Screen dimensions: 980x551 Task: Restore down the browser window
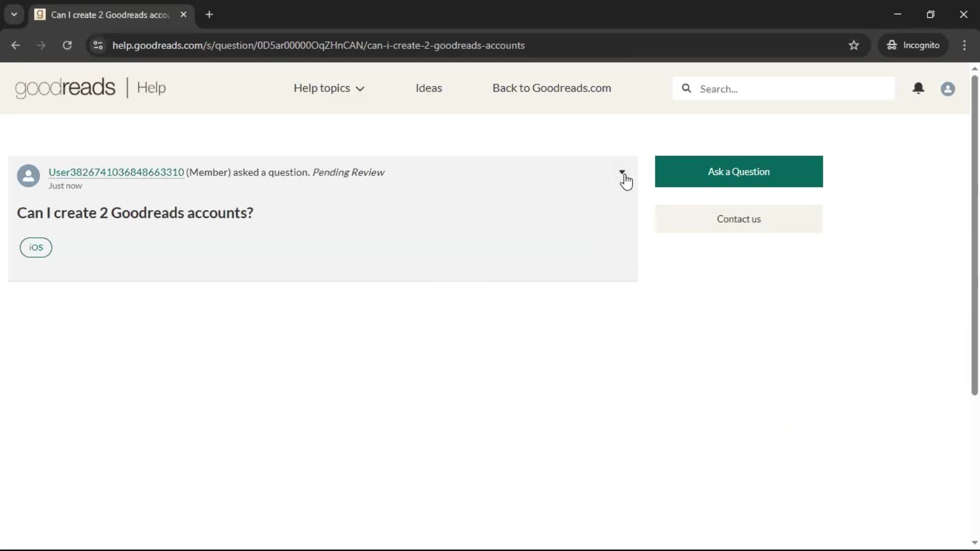point(930,14)
